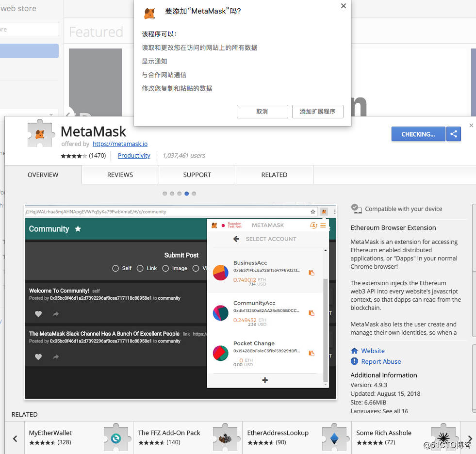Close the Add MetaMask dialog

(344, 6)
